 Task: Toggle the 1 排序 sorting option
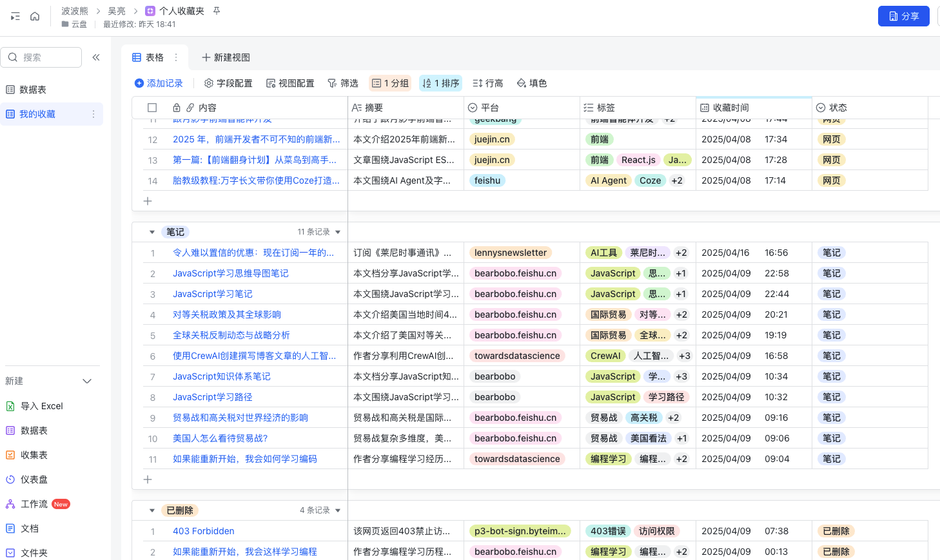point(440,83)
